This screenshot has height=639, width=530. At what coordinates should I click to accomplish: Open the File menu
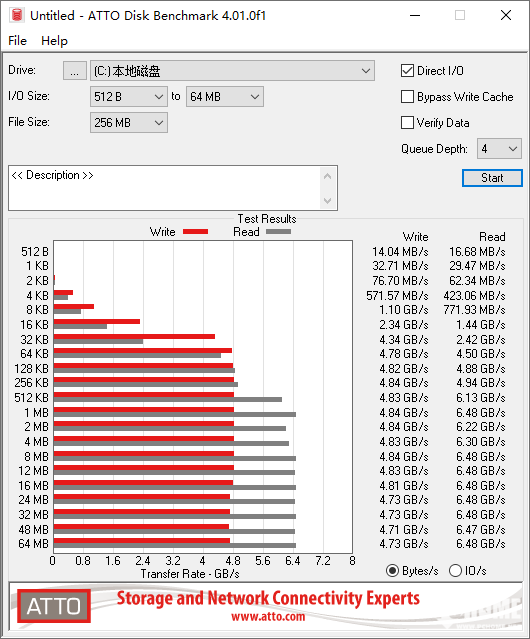[x=18, y=41]
